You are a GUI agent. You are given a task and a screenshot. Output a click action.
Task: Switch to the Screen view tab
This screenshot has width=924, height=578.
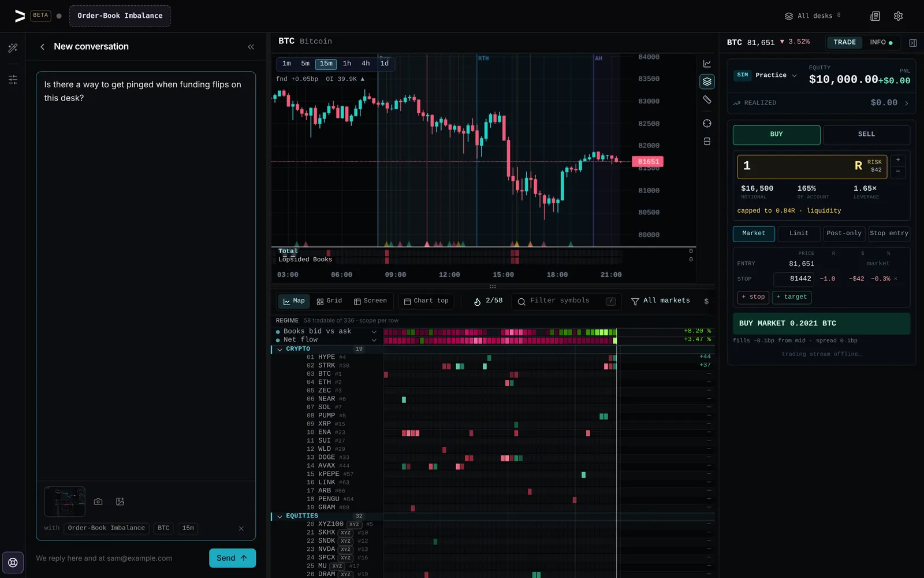point(370,301)
